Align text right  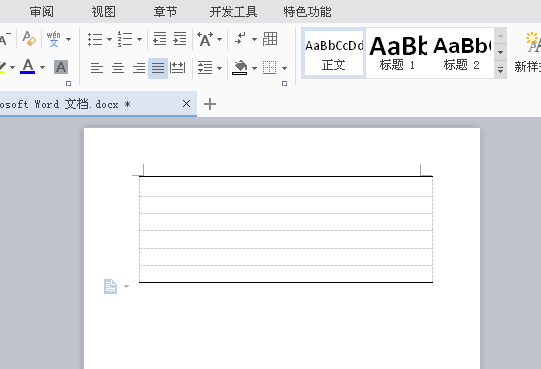139,68
